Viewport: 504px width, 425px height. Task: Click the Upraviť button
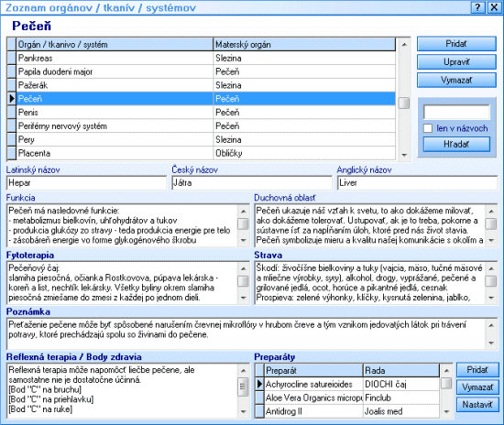click(x=456, y=61)
